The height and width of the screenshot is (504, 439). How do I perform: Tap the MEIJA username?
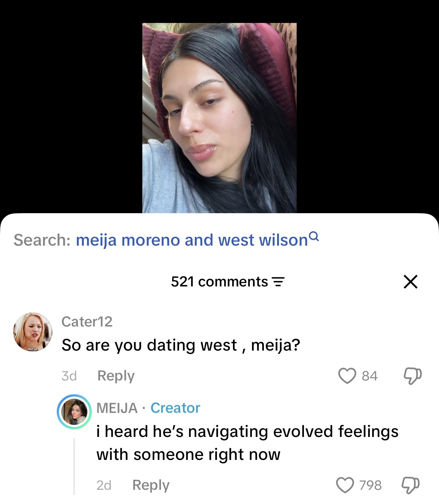[117, 408]
